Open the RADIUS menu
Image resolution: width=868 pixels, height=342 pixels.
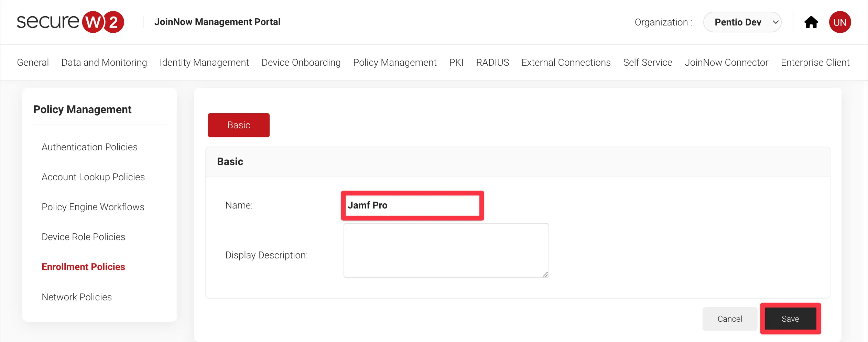coord(492,62)
